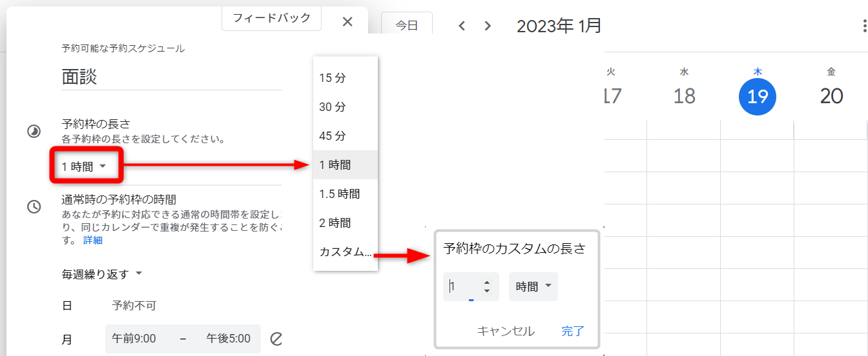The width and height of the screenshot is (868, 356).
Task: Click the フィードバック button
Action: [x=271, y=18]
